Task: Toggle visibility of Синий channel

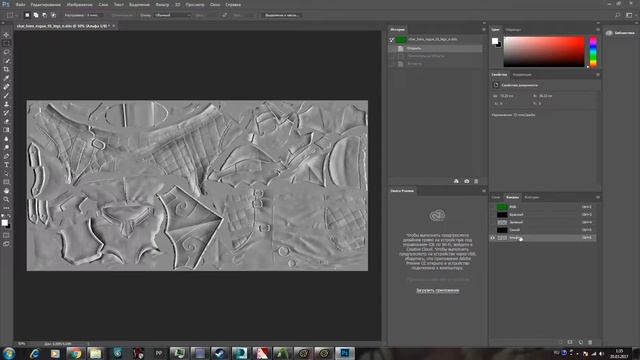Action: coord(493,230)
